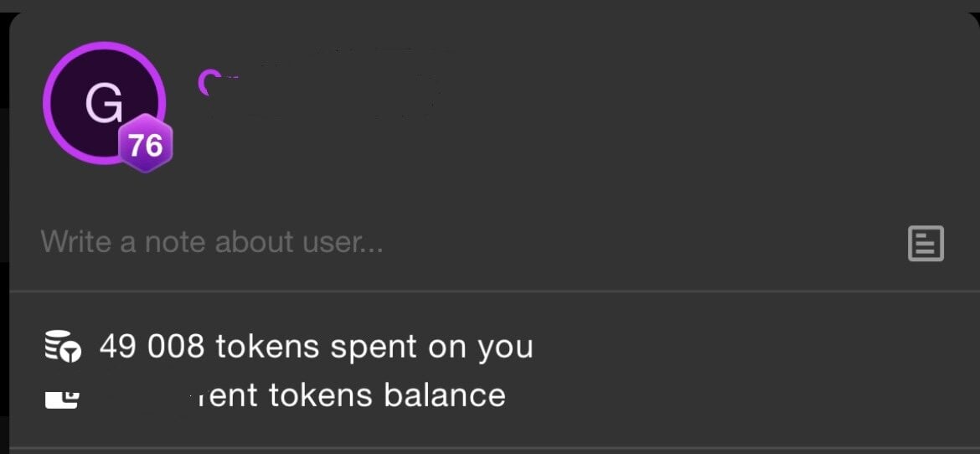Click the level 76 hexagon badge
This screenshot has width=980, height=454.
pyautogui.click(x=146, y=144)
